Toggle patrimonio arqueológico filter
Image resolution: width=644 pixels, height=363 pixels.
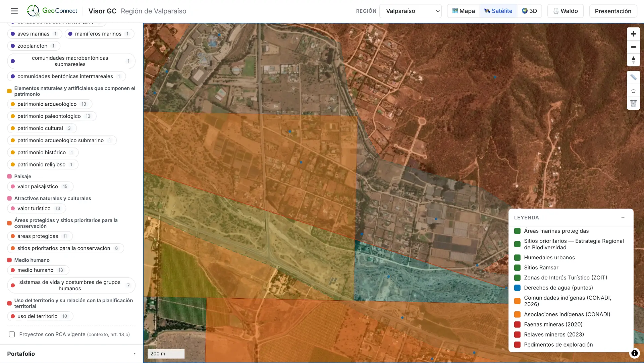[50, 104]
